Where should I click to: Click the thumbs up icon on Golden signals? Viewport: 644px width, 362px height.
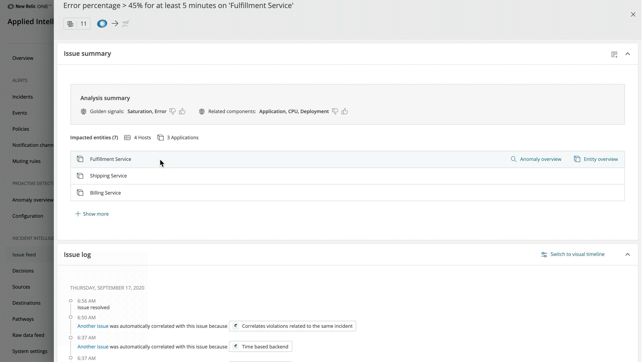[x=183, y=111]
